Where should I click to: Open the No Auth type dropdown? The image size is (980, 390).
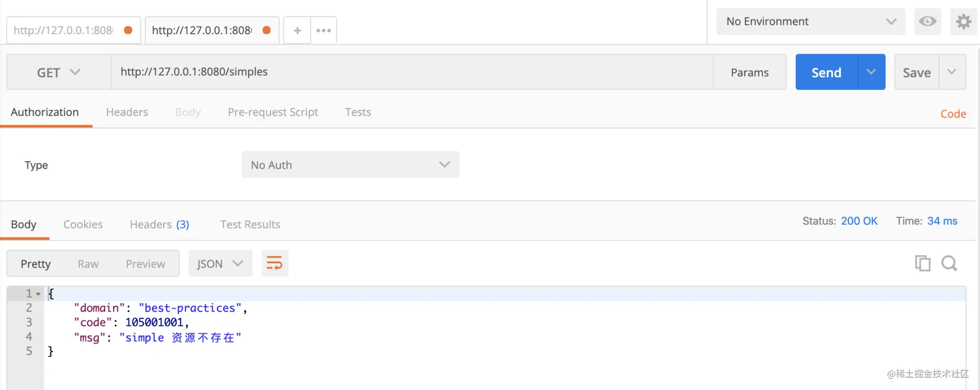[351, 164]
